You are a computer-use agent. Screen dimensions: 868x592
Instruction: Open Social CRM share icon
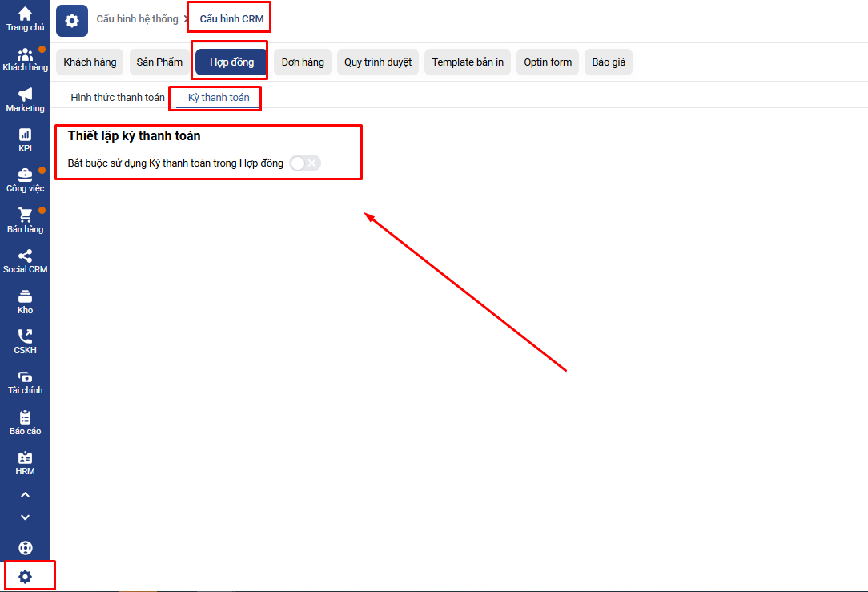[x=25, y=261]
